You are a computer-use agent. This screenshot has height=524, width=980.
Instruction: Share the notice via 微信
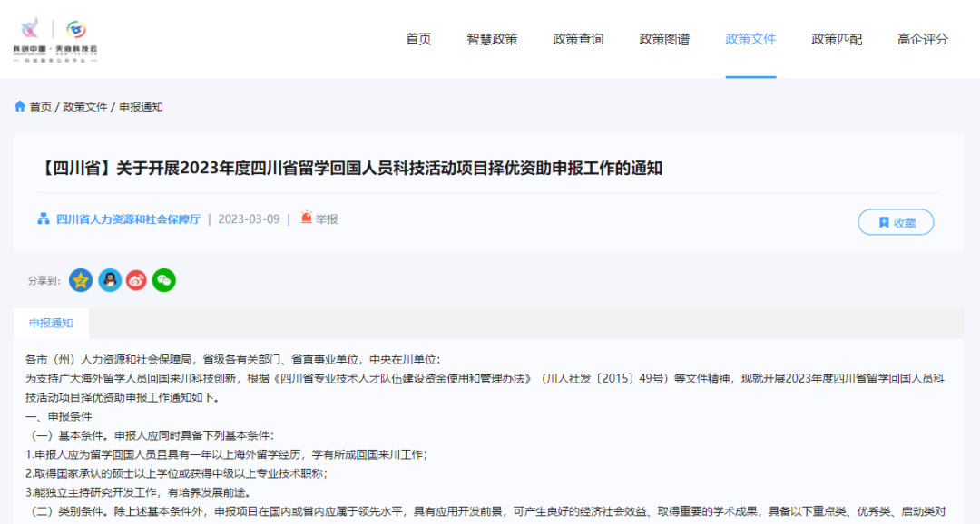point(163,281)
